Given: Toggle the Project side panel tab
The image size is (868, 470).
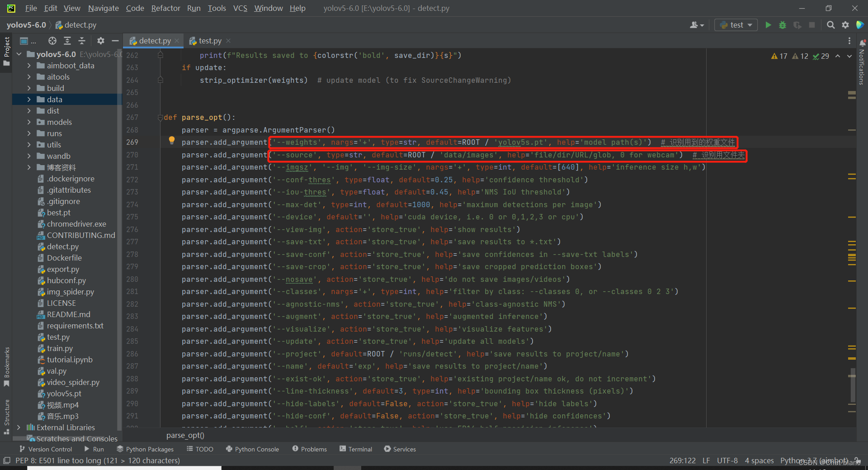Looking at the screenshot, I should pyautogui.click(x=6, y=51).
